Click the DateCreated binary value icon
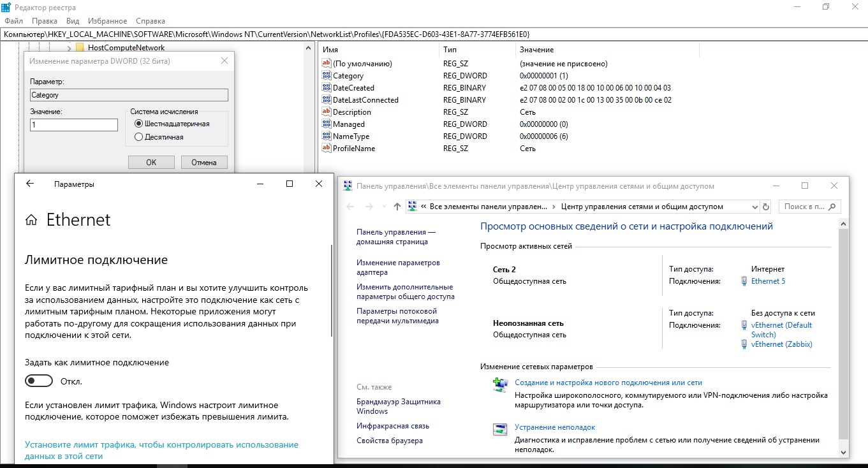The height and width of the screenshot is (468, 868). 327,88
